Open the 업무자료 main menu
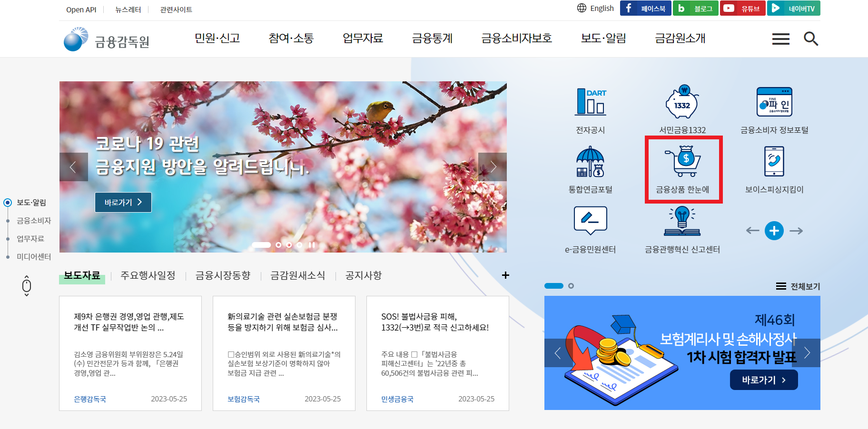The height and width of the screenshot is (429, 868). [363, 39]
